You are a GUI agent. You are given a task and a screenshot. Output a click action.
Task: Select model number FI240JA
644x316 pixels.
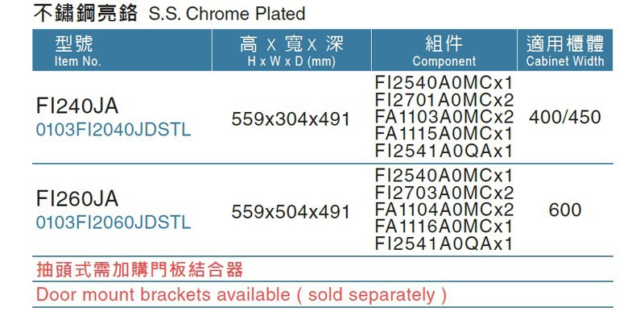click(x=77, y=106)
